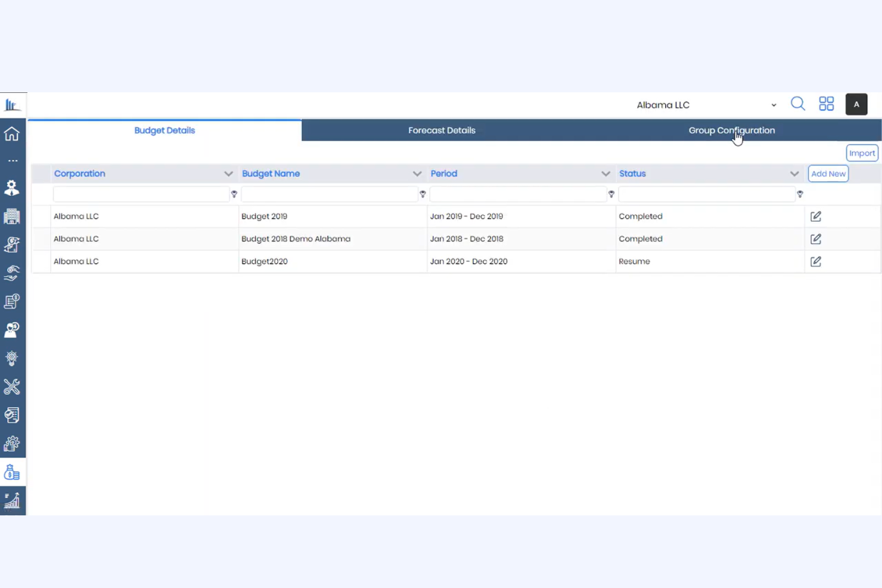Open the Home icon in the sidebar
This screenshot has width=882, height=588.
(x=12, y=134)
